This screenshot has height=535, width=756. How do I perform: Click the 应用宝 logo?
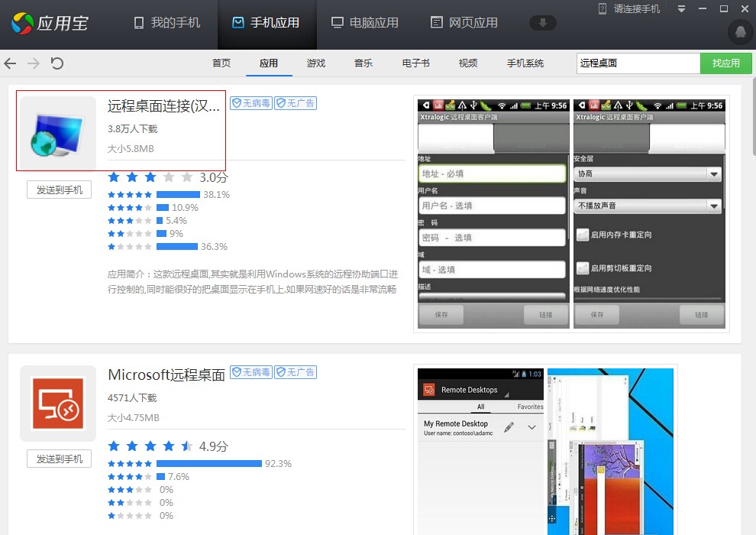[50, 23]
